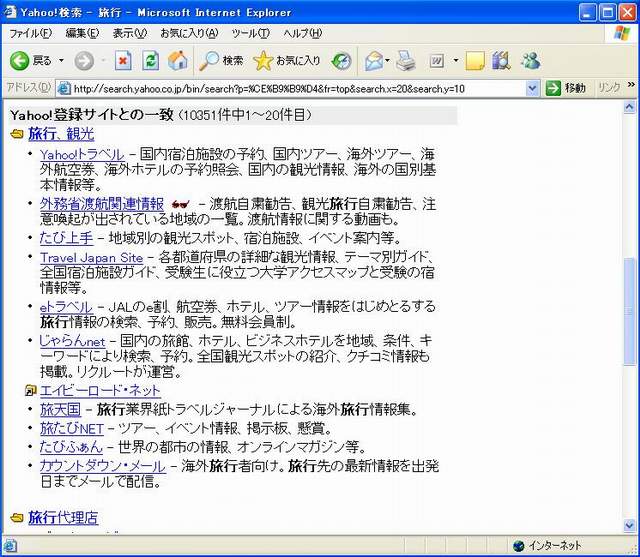Click the リンク toolbar label
640x557 pixels.
pyautogui.click(x=609, y=87)
